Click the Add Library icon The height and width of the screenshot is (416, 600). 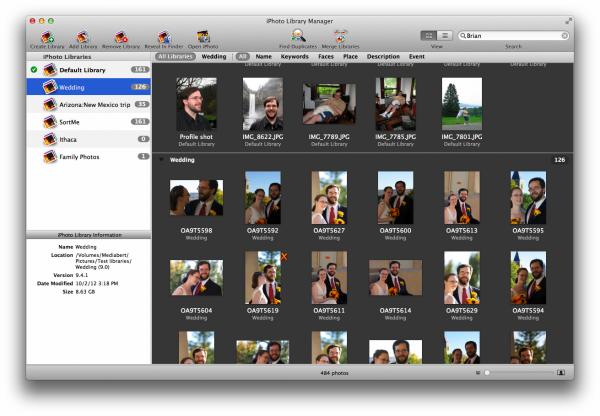point(84,37)
